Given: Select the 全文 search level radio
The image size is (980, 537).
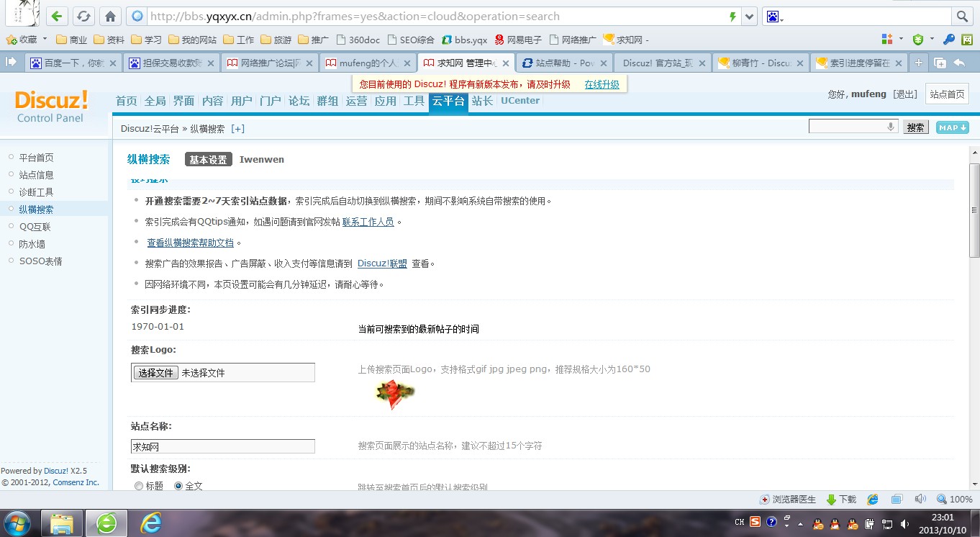Looking at the screenshot, I should [178, 486].
